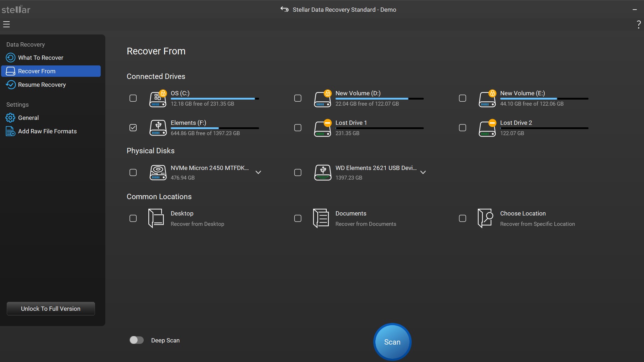Screen dimensions: 644x362
Task: Click the New Volume (D:) usage bar
Action: 379,99
